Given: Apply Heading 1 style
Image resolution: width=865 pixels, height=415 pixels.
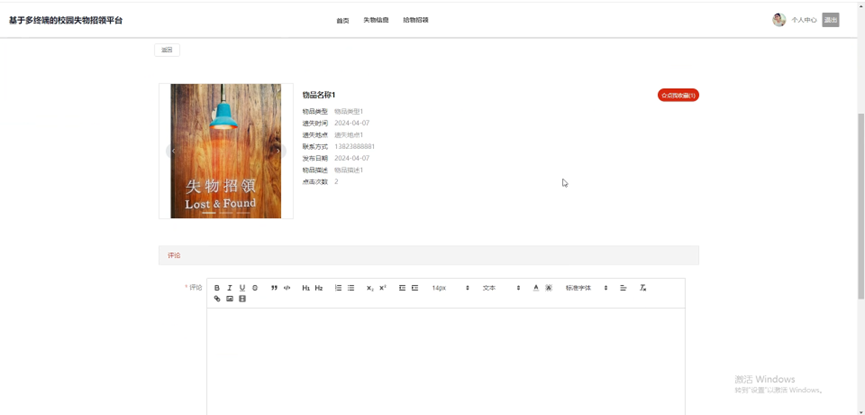Looking at the screenshot, I should coord(306,288).
